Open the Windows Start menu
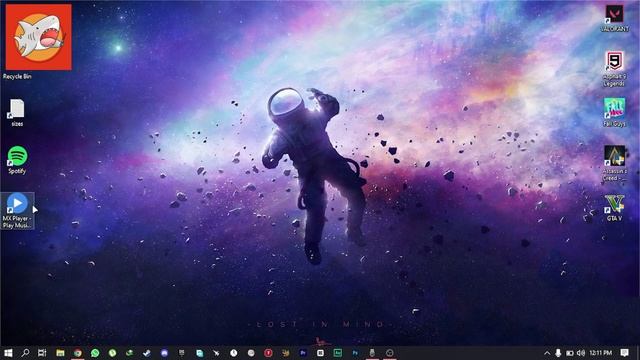Screen dimensions: 640x360 (x=8, y=353)
